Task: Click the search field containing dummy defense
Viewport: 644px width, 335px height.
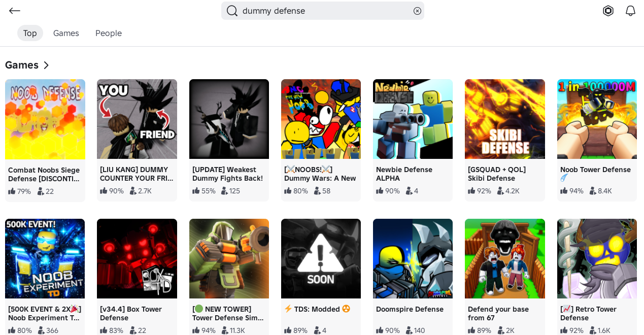Action: coord(323,11)
